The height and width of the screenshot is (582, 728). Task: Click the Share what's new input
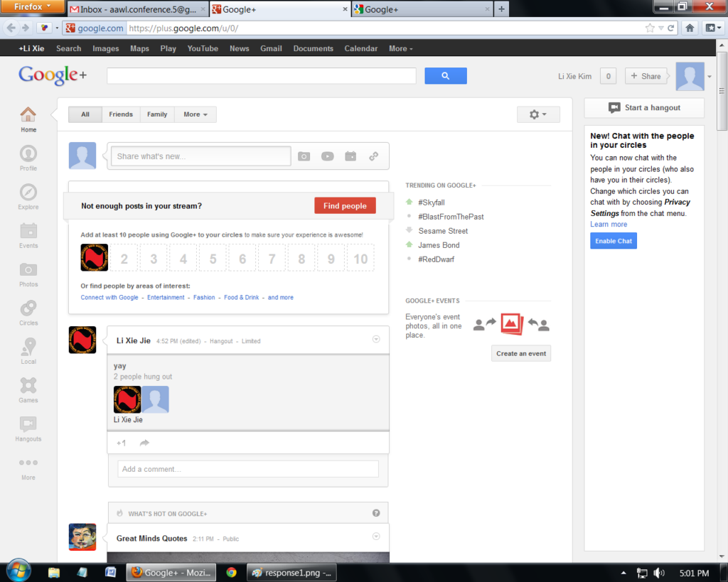pos(201,156)
